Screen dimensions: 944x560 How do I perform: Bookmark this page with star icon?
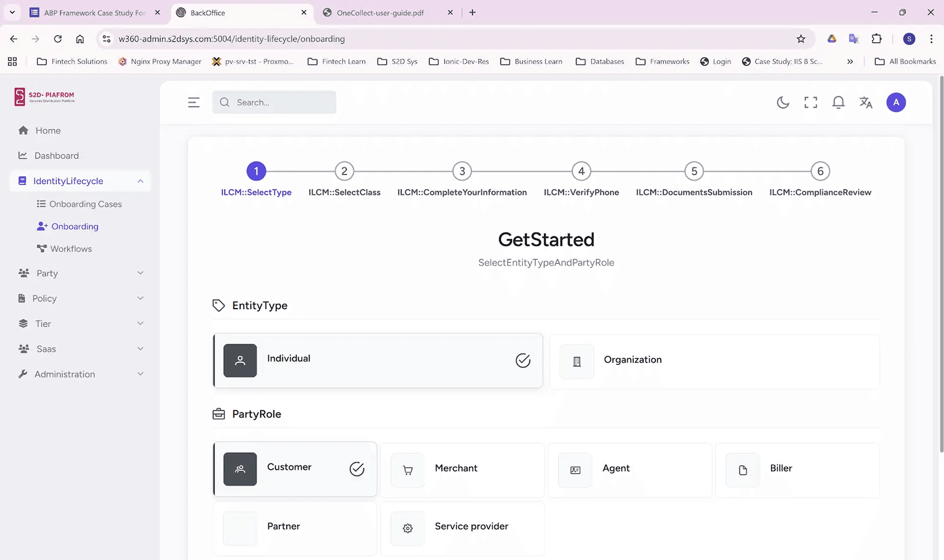[801, 39]
